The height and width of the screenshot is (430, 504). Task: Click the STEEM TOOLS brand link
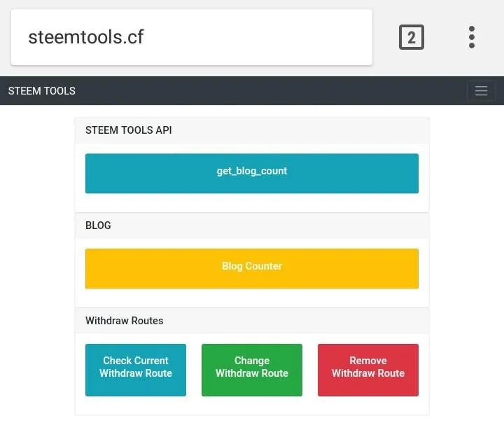[x=42, y=91]
